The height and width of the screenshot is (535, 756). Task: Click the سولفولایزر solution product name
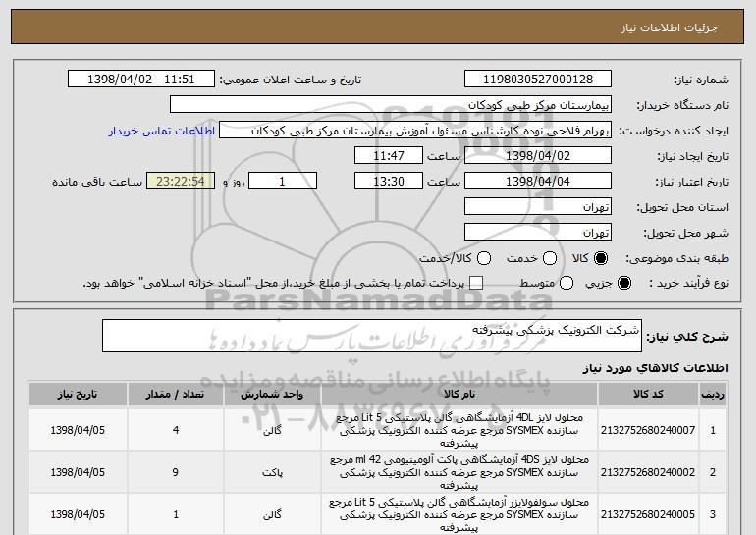coord(459,514)
